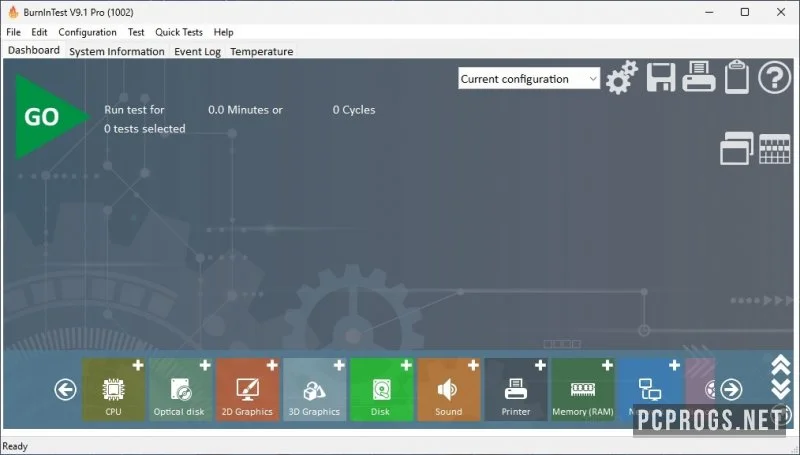Add Optical disk test with plus sign

(205, 365)
